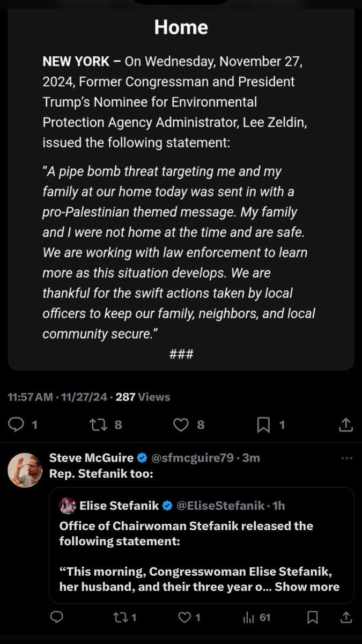Image resolution: width=362 pixels, height=644 pixels.
Task: Share the main post
Action: coord(346,425)
